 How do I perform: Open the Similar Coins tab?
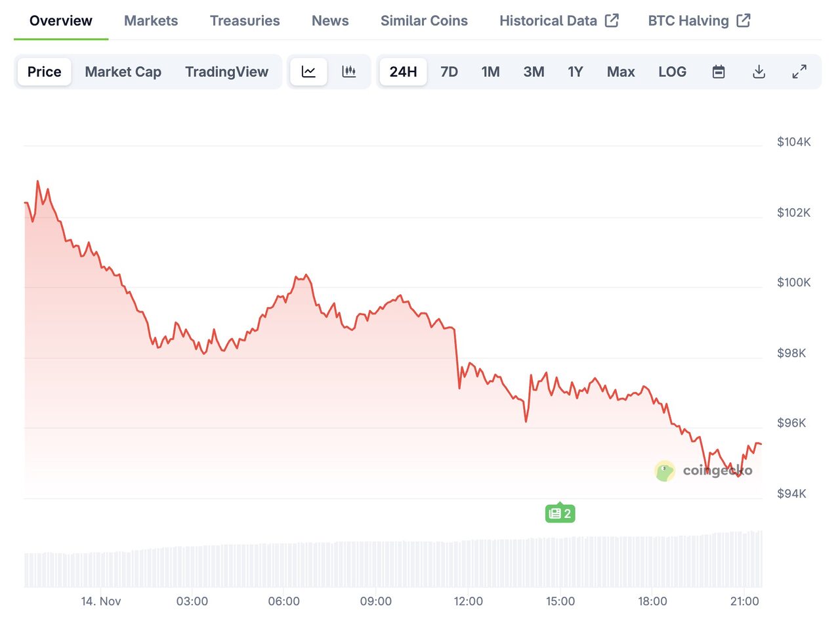coord(424,20)
